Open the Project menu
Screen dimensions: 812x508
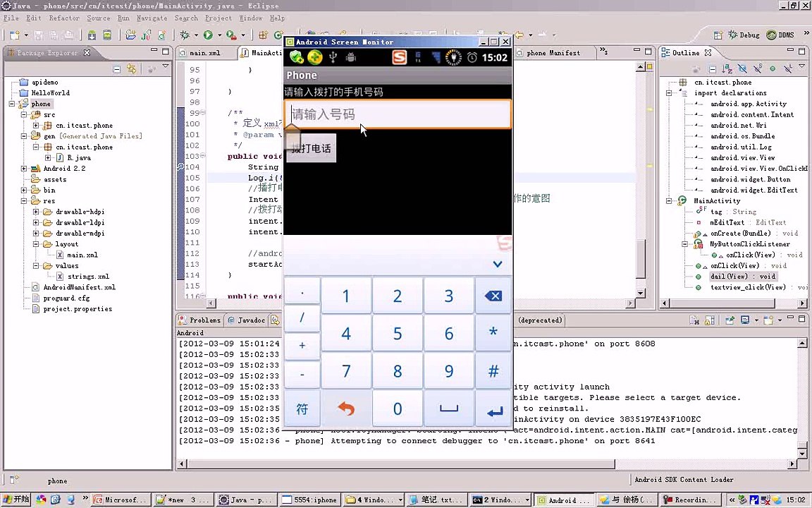coord(219,18)
